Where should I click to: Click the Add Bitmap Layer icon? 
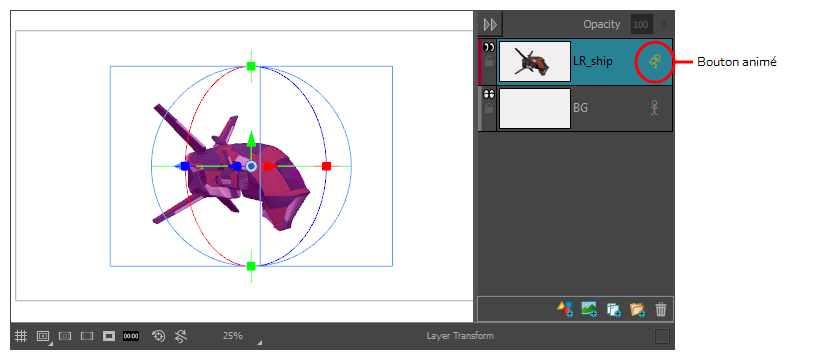(589, 309)
